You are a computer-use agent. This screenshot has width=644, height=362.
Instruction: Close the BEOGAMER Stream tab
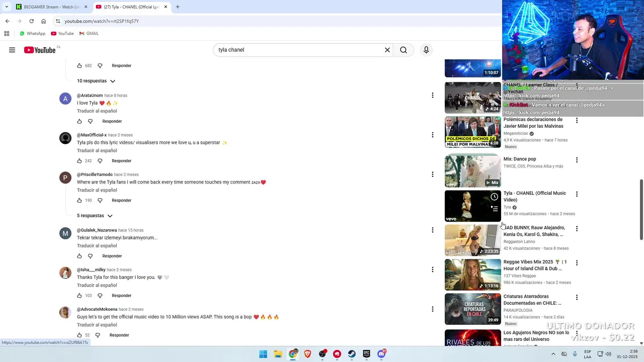click(x=85, y=7)
